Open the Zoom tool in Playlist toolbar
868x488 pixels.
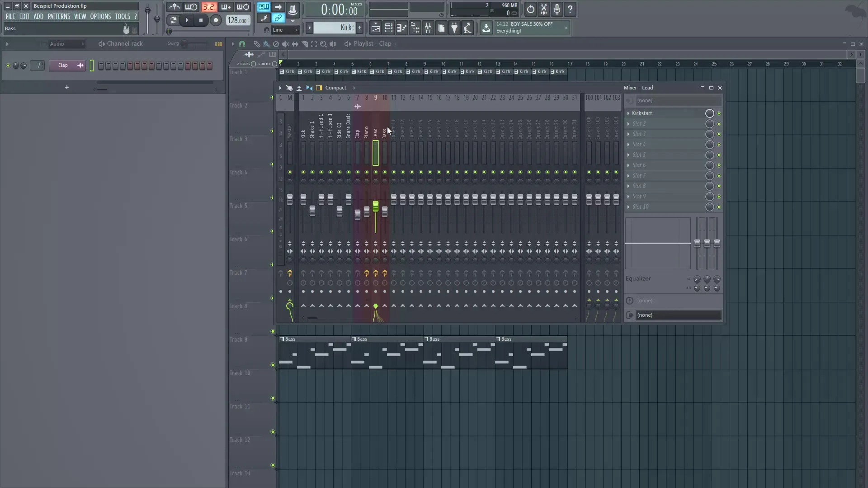point(324,44)
